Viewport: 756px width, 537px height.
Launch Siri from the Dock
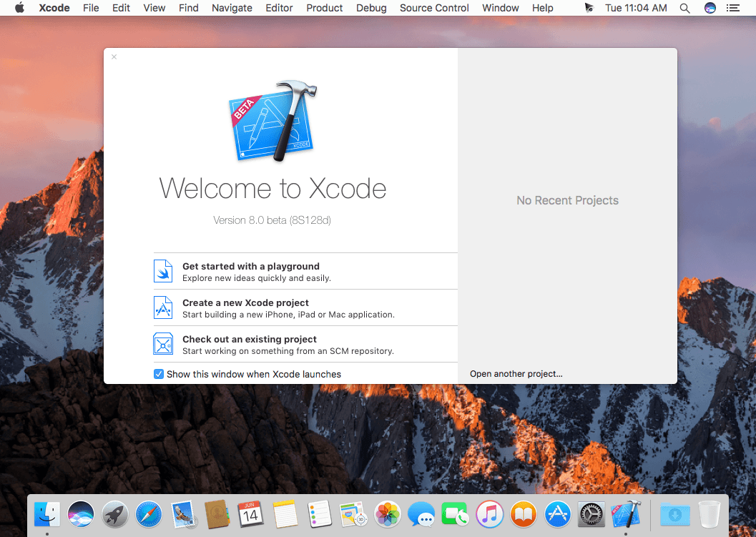click(81, 514)
